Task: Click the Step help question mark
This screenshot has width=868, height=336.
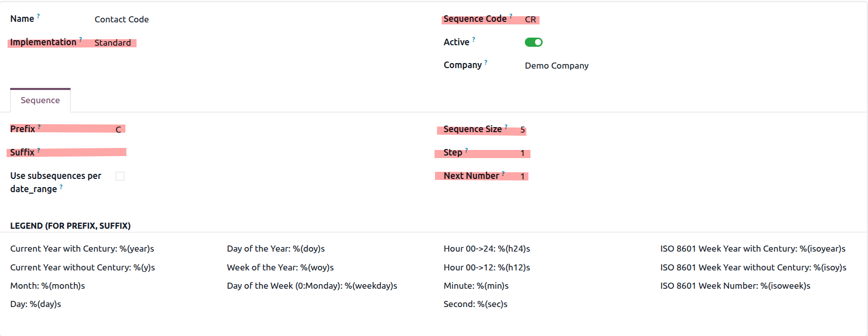Action: [466, 150]
